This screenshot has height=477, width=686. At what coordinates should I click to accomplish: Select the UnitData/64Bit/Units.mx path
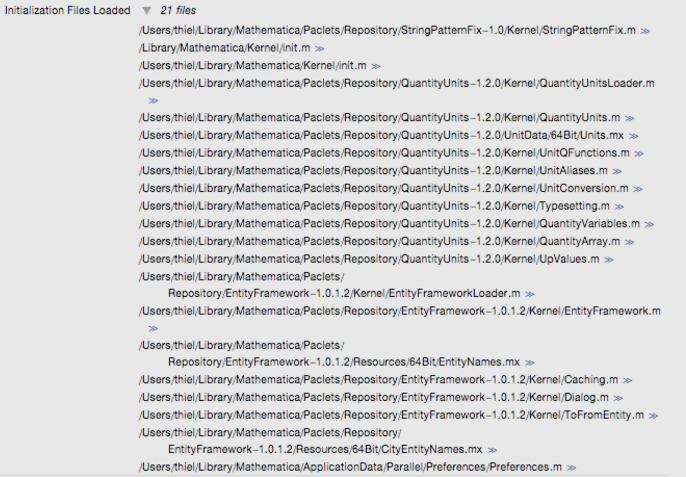[382, 135]
